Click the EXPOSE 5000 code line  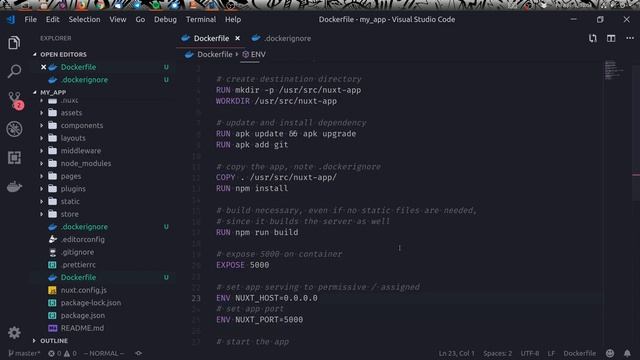tap(242, 265)
